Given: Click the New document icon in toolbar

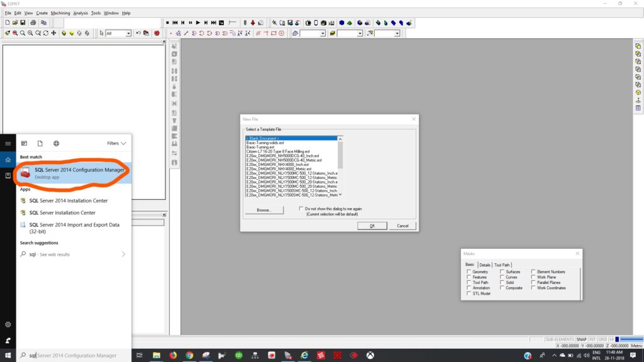Looking at the screenshot, I should click(x=7, y=23).
